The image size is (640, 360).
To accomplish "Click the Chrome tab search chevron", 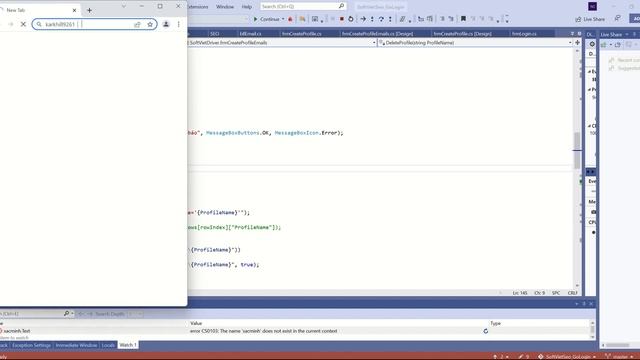I will coord(124,7).
